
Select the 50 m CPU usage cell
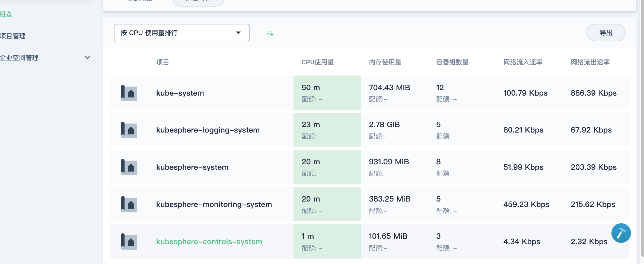[327, 93]
